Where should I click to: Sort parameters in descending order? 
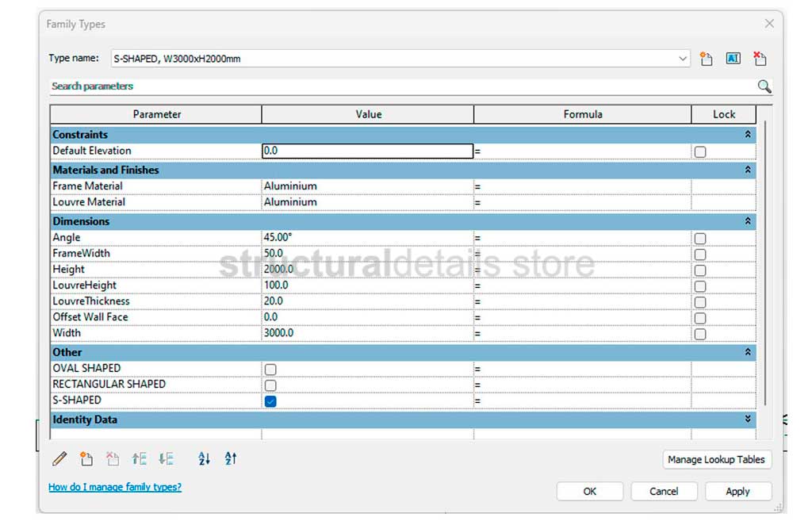click(x=231, y=458)
